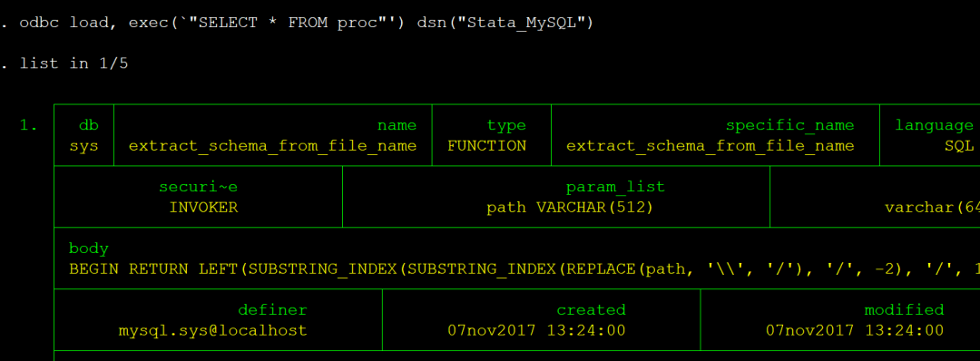Click the 'body' field label

(88, 249)
